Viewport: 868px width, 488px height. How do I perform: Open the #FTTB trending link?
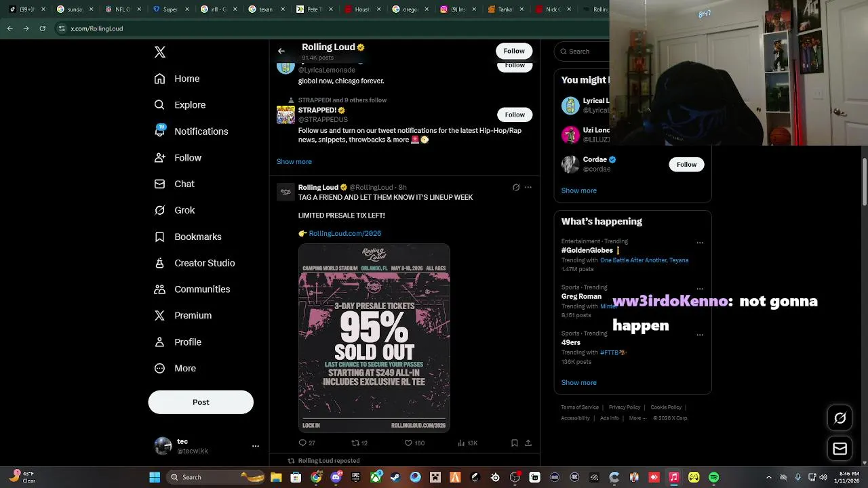click(x=613, y=352)
